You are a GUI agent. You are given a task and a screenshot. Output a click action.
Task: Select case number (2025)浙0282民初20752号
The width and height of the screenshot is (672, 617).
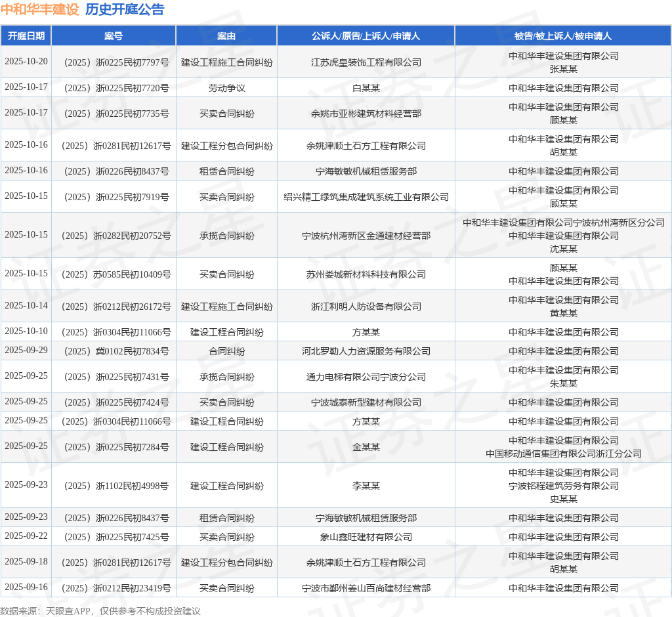(x=116, y=236)
